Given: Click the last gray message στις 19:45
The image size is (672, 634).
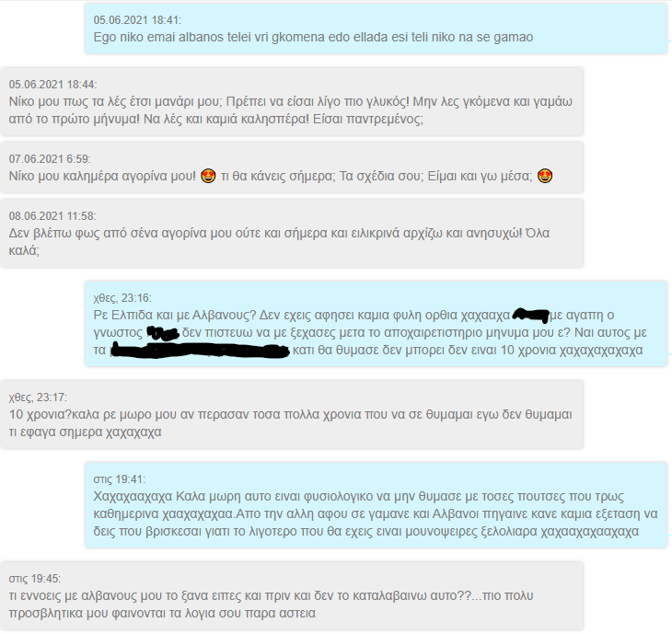Looking at the screenshot, I should (293, 596).
